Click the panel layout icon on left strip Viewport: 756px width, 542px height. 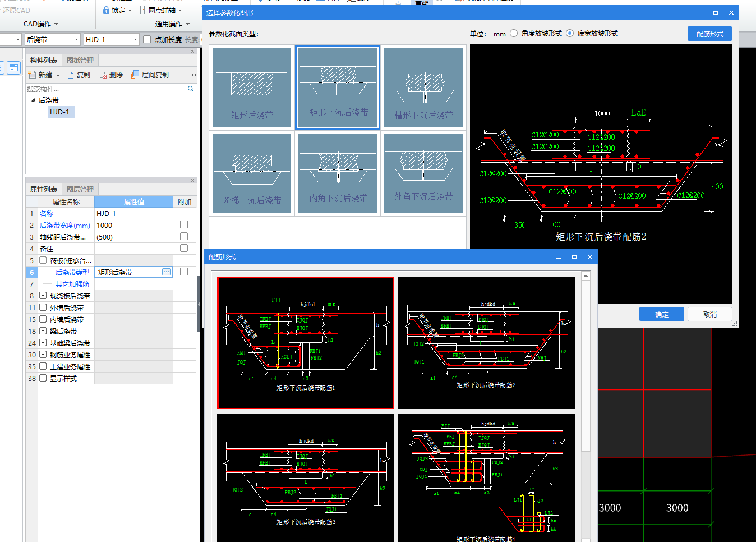pos(14,68)
